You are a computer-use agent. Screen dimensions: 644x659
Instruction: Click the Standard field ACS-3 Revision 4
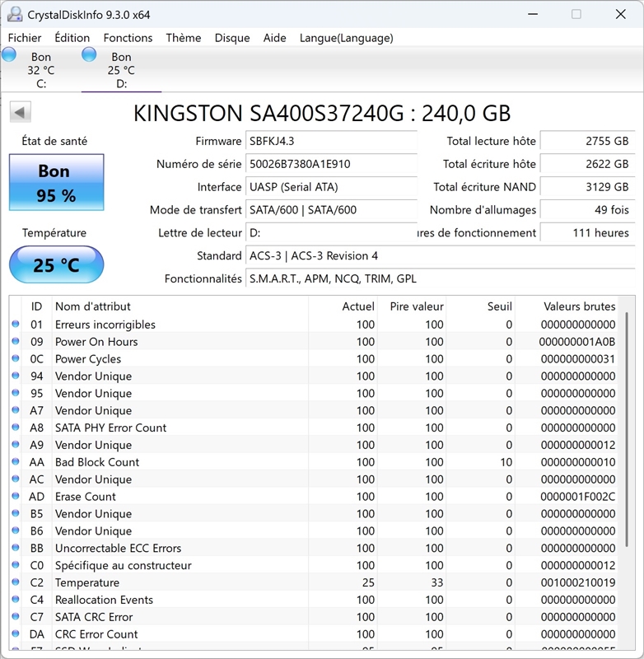(x=441, y=255)
